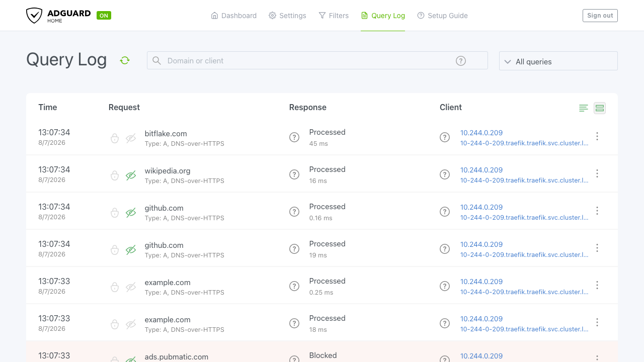
Task: Toggle the green crossed-eye icon for wikipedia.org
Action: (131, 175)
